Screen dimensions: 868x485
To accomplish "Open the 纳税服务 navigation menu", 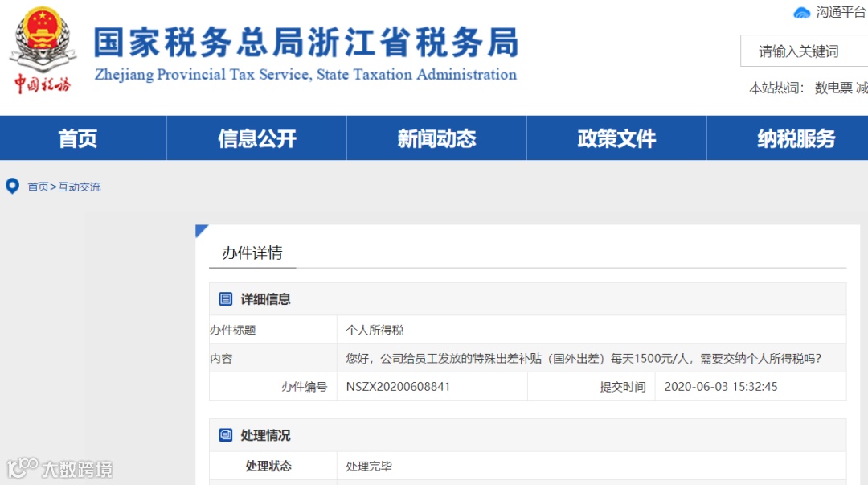I will coord(794,138).
